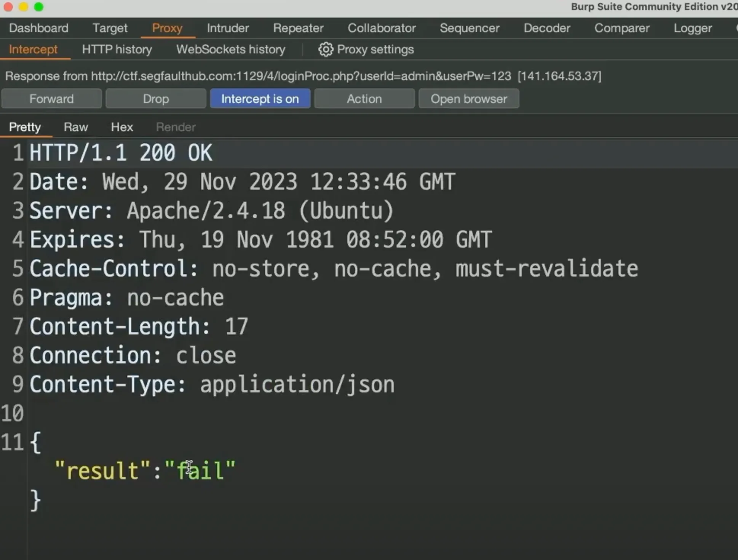The height and width of the screenshot is (560, 738).
Task: Open the Decoder tab
Action: (x=547, y=28)
